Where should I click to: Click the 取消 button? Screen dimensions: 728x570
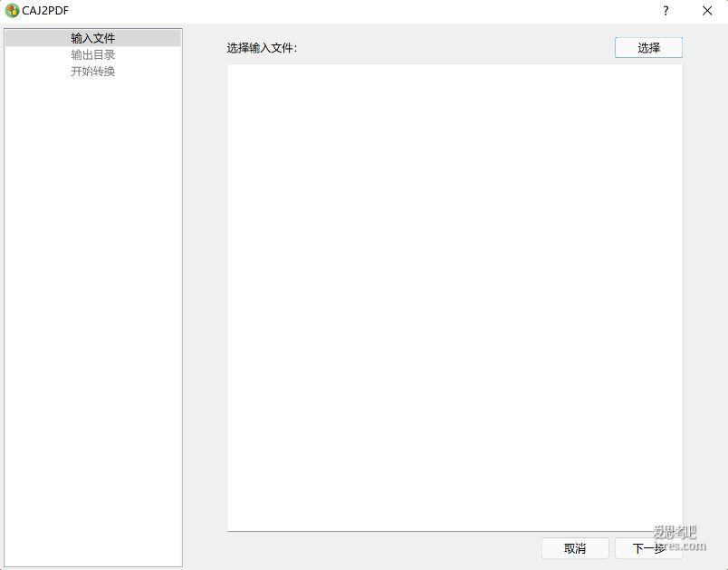pos(575,548)
